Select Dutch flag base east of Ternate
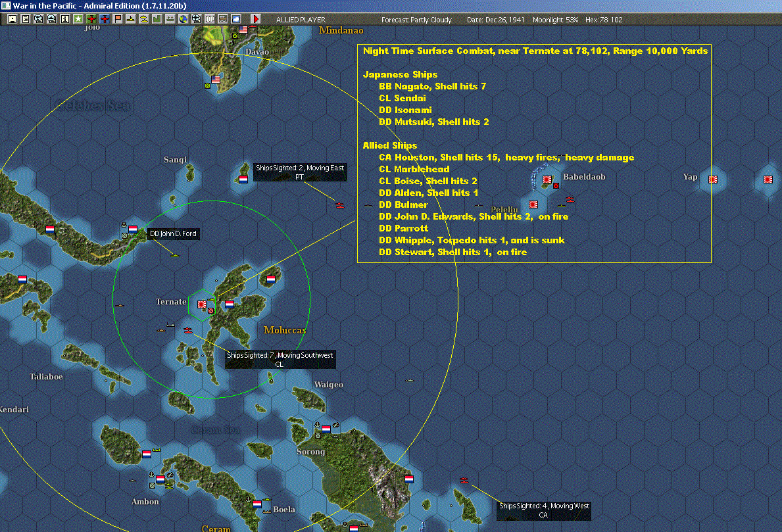This screenshot has width=782, height=532. [230, 304]
